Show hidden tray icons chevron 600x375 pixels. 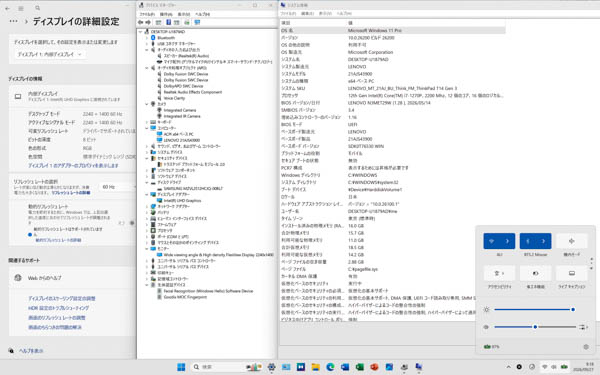509,367
